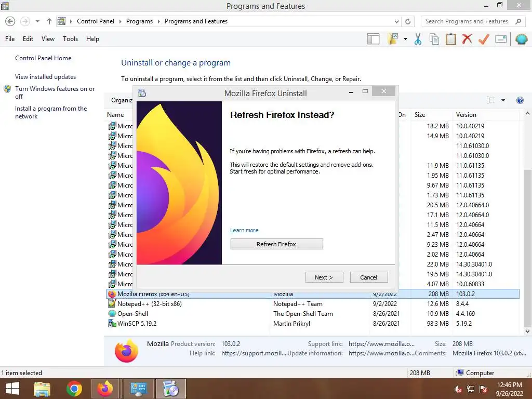Click the blue help question mark icon
The width and height of the screenshot is (532, 399).
[x=520, y=100]
